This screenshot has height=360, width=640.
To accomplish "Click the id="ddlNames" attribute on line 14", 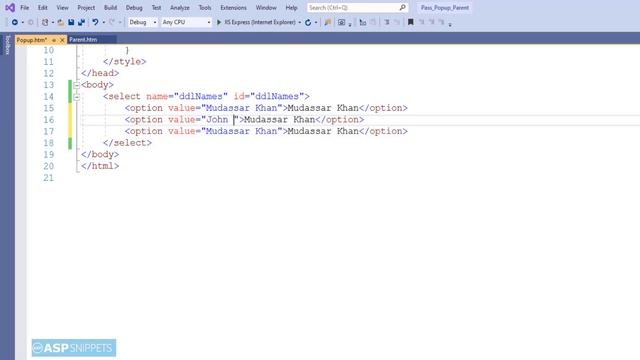I will (x=269, y=96).
